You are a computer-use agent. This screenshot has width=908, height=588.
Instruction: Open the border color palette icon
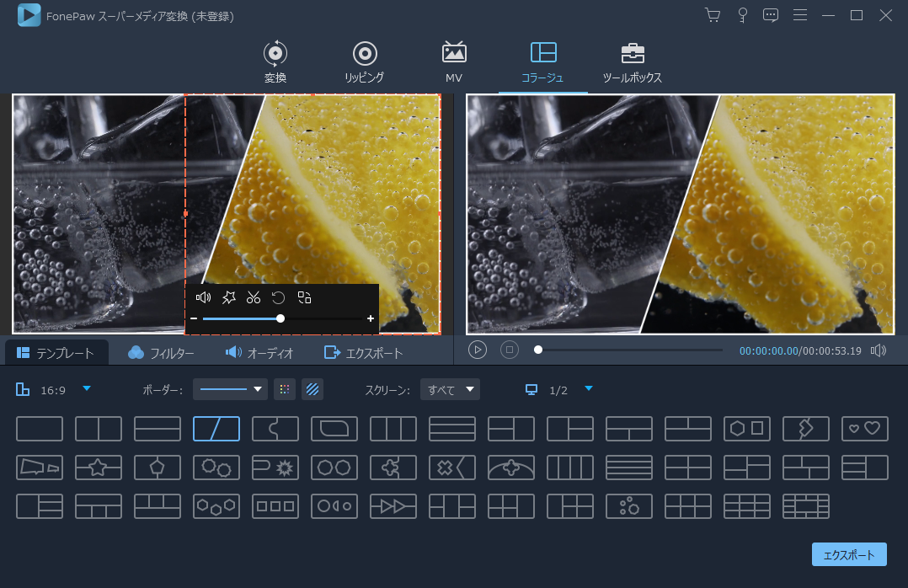click(285, 389)
